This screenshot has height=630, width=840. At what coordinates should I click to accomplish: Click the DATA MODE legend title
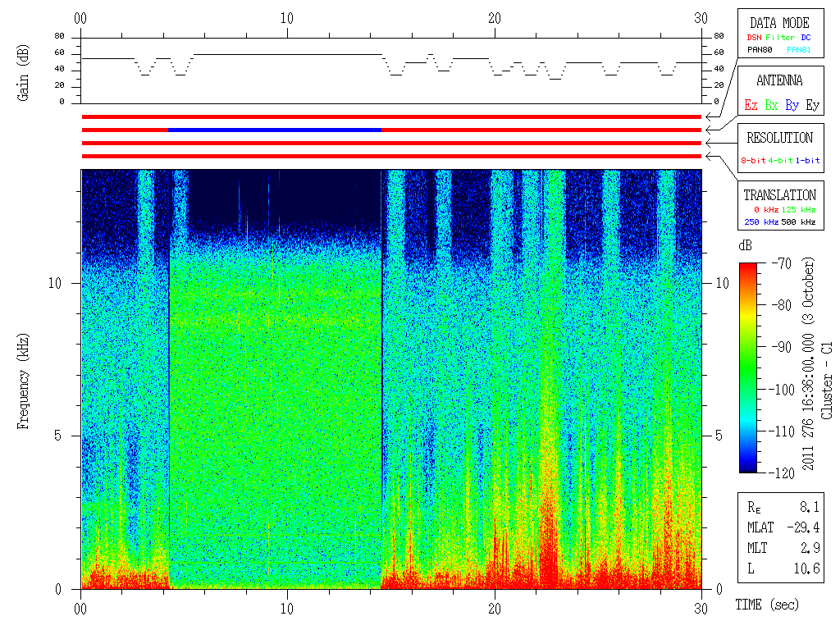tap(779, 23)
